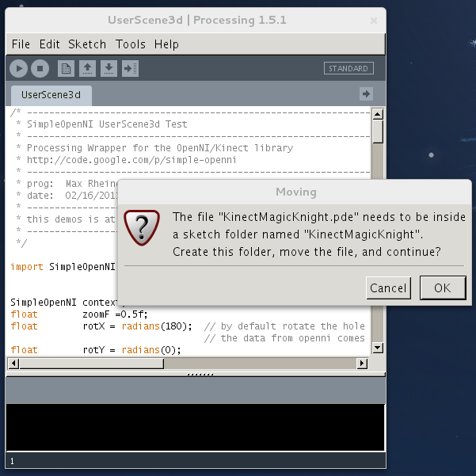Click the horizontal scrollbar left arrow

(x=13, y=363)
